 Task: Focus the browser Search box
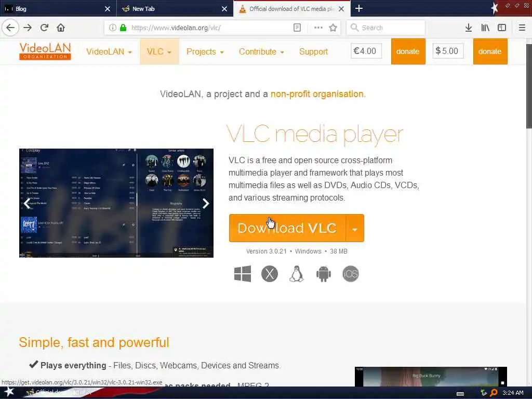point(386,28)
